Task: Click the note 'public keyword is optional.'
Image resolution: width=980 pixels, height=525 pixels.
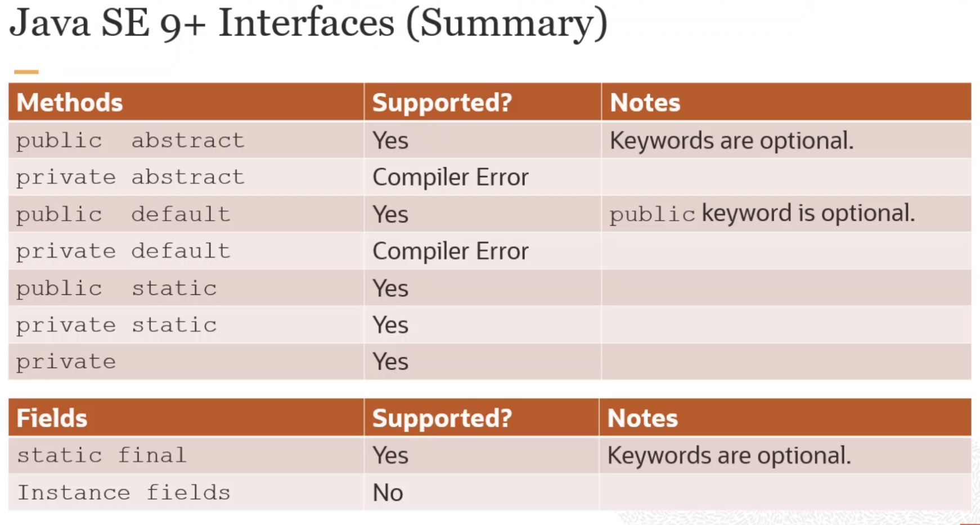Action: (x=762, y=214)
